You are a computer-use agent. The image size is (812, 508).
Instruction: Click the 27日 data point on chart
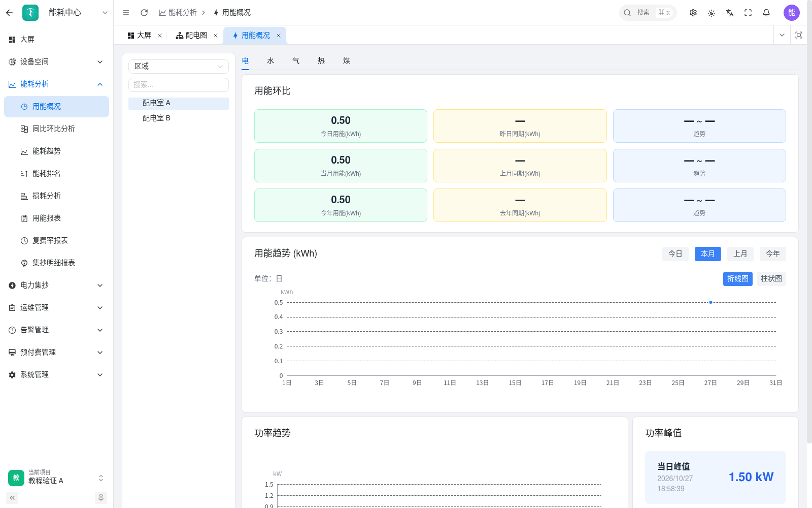(710, 302)
